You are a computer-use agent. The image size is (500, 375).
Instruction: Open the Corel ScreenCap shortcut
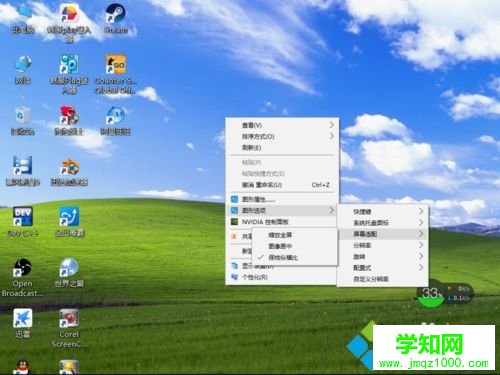[x=69, y=328]
